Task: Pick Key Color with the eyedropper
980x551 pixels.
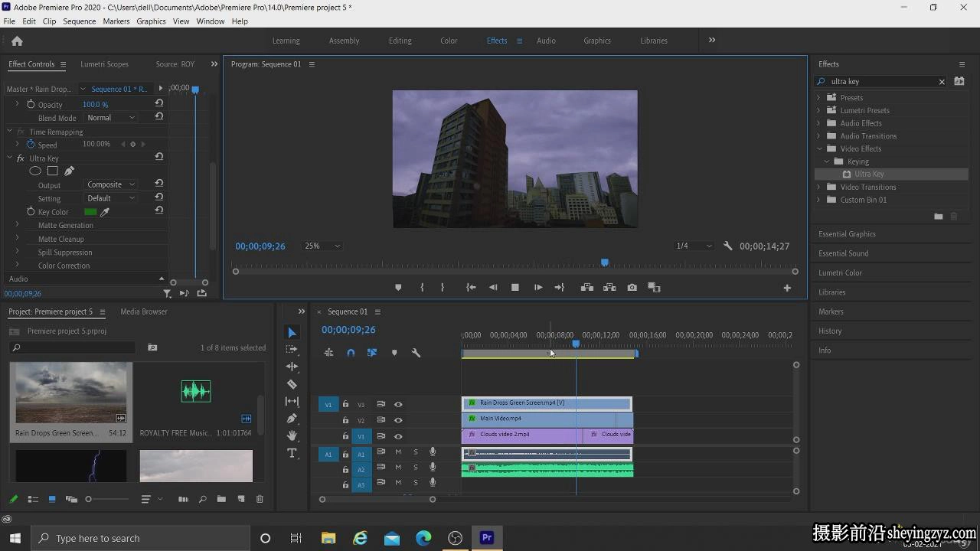Action: pos(105,212)
